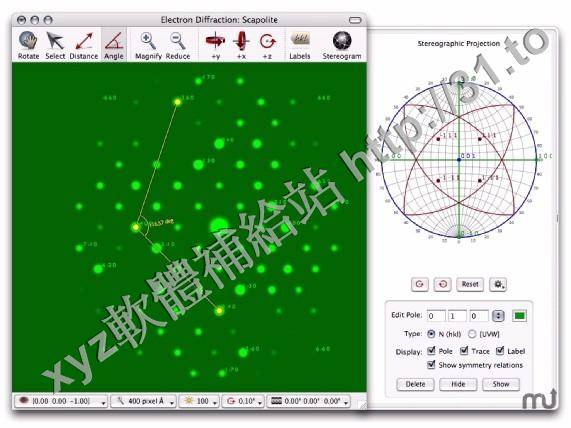Screen dimensions: 571x428
Task: Select N (hkl) pole type
Action: tap(431, 334)
